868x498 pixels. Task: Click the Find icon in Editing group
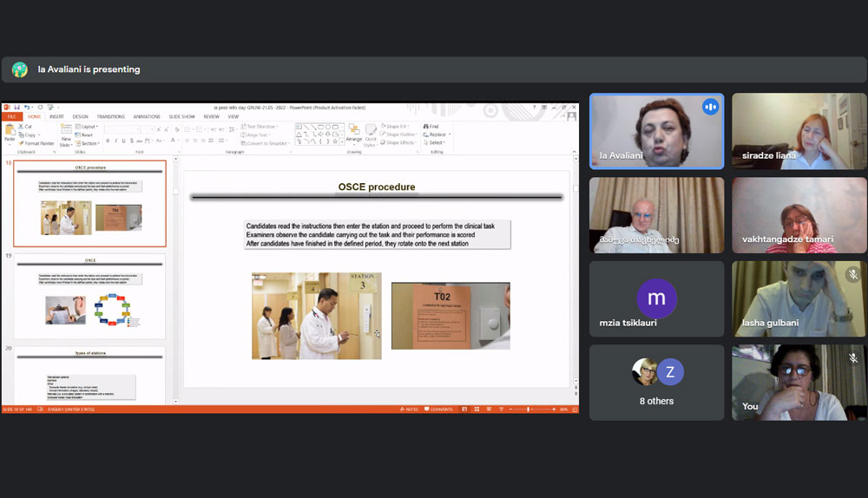[431, 127]
